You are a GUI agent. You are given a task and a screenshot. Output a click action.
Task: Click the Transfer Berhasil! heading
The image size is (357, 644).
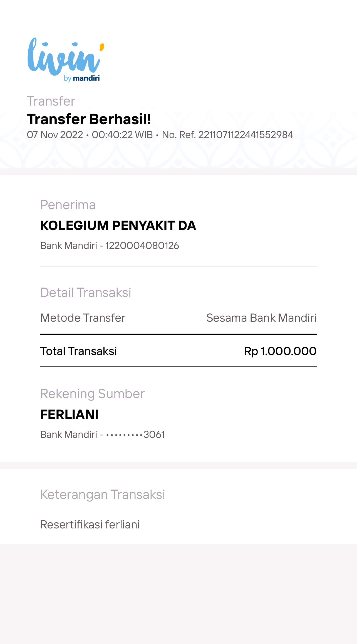pos(89,119)
